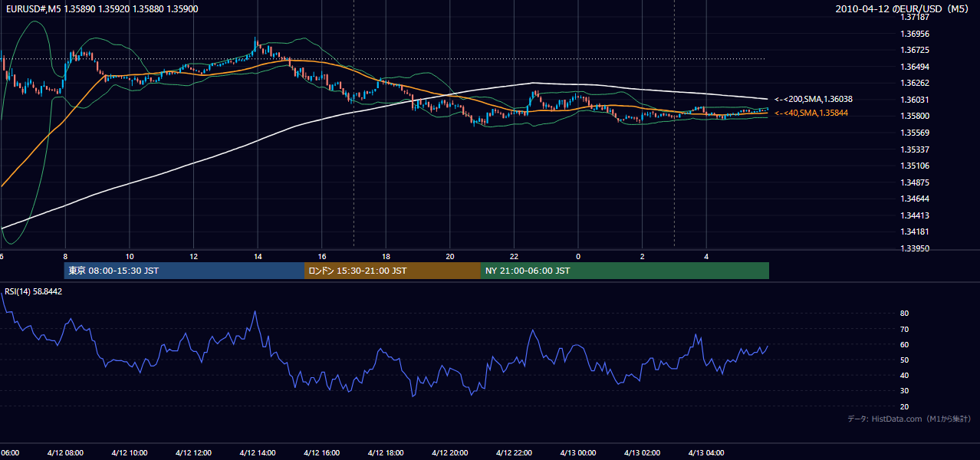This screenshot has height=460, width=980.
Task: Click RSI axis level 50
Action: [905, 360]
